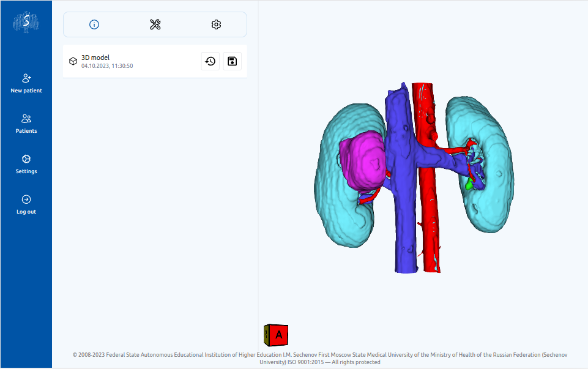Open the gear settings tab in the panel

point(216,24)
